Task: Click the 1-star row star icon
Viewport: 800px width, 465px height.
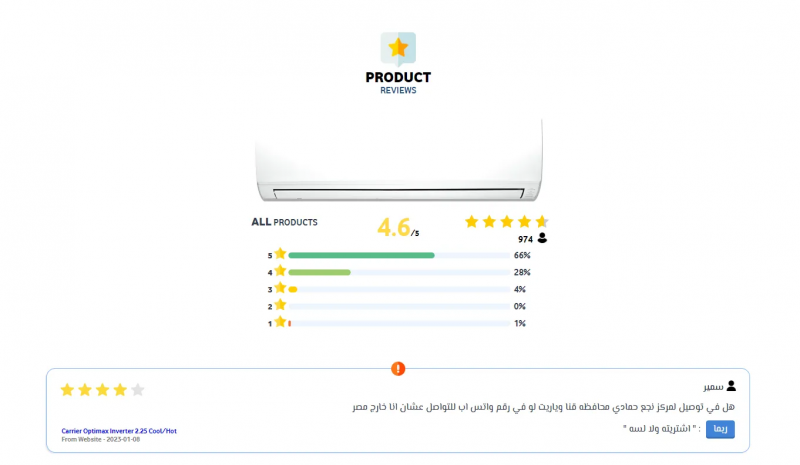Action: pos(280,322)
